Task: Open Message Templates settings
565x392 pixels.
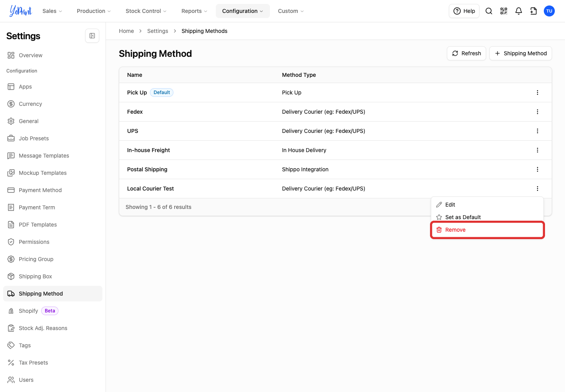Action: click(53, 156)
